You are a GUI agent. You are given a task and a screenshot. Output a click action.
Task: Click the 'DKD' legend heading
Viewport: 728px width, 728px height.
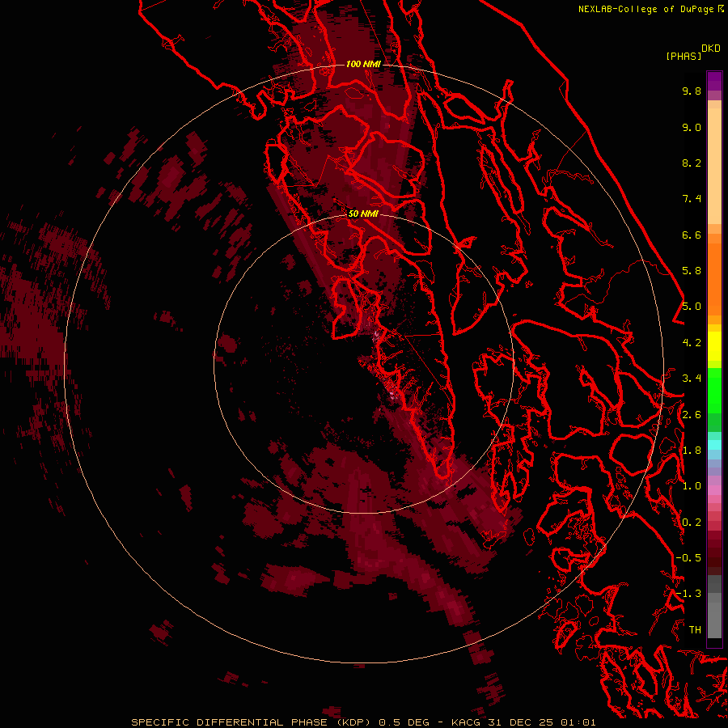(710, 49)
